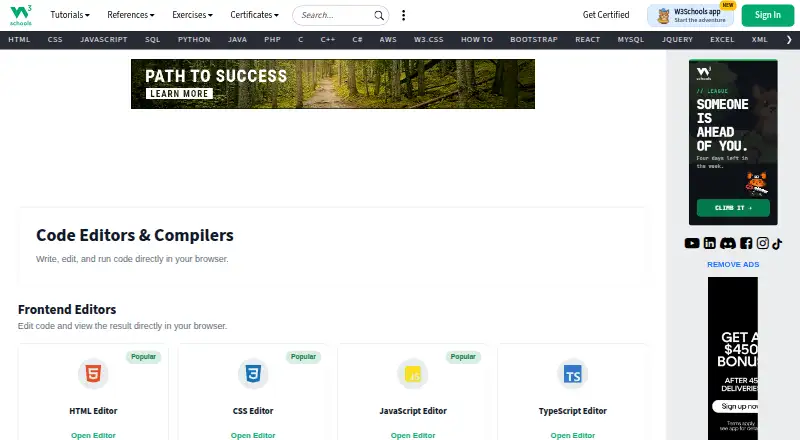This screenshot has width=800, height=440.
Task: Open W3Schools YouTube channel icon
Action: 692,243
